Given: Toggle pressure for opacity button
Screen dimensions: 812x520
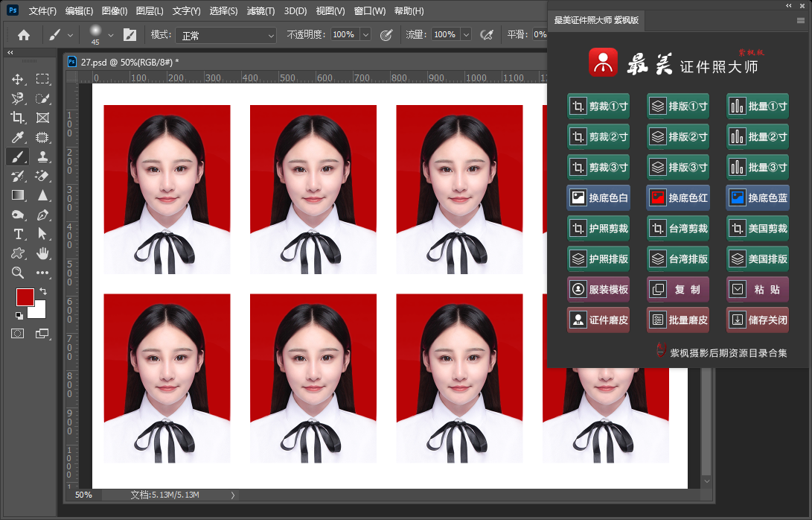Looking at the screenshot, I should tap(386, 34).
